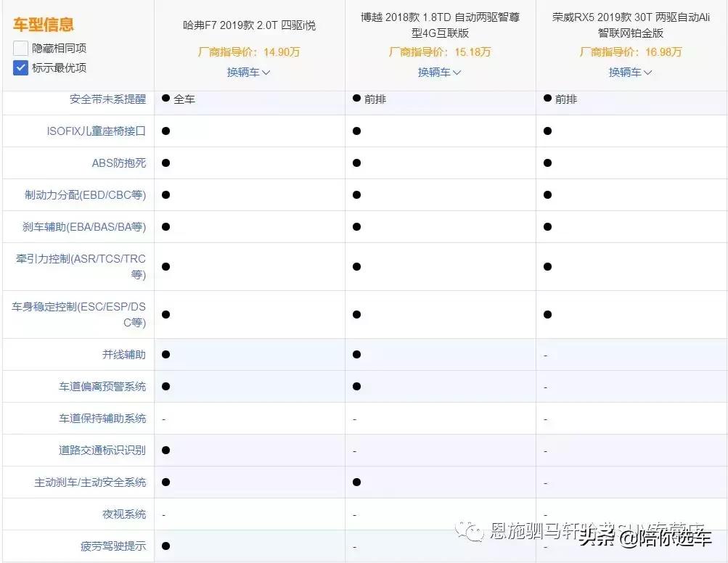Viewport: 728px width, 563px height.
Task: Click the 疲劳驾驶提示 table row
Action: click(112, 546)
